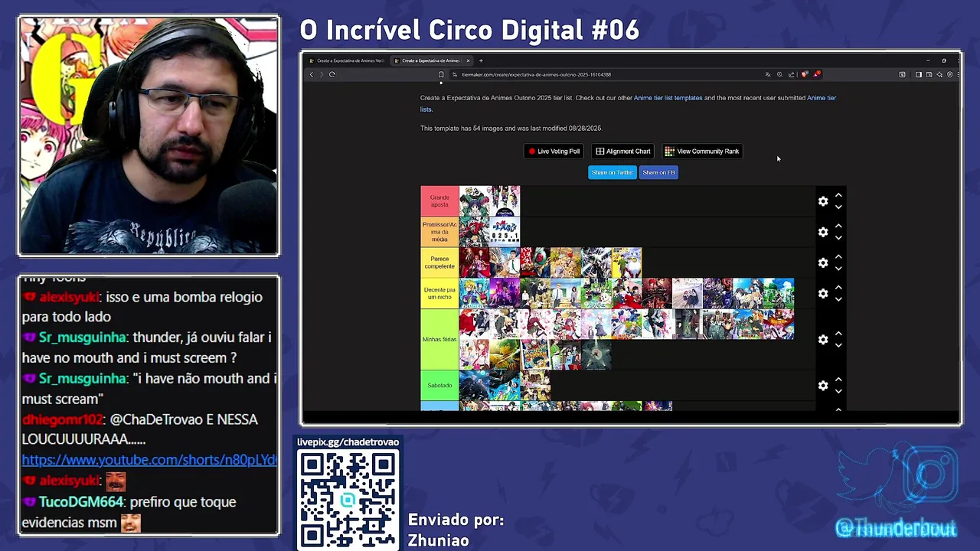Click chat username TucoDGM664

point(81,502)
